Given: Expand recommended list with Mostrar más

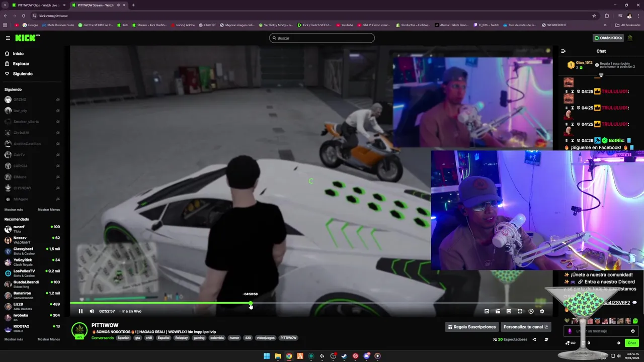Looking at the screenshot, I should tap(14, 339).
